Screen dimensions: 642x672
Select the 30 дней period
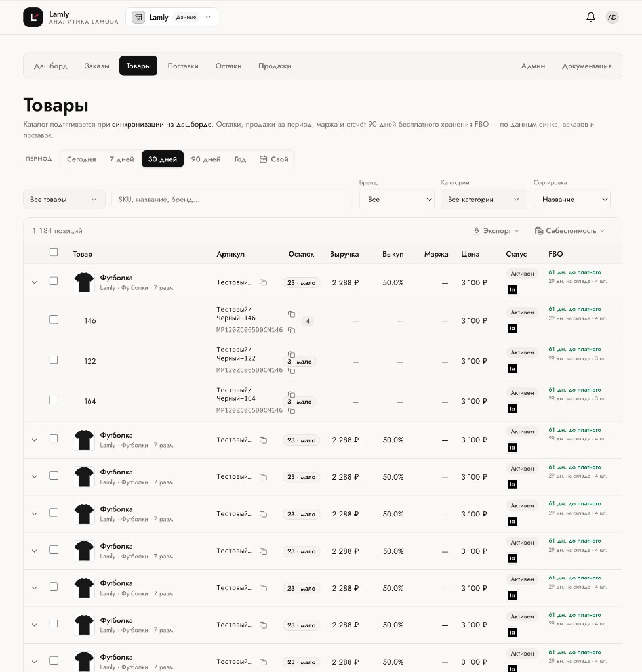click(163, 159)
